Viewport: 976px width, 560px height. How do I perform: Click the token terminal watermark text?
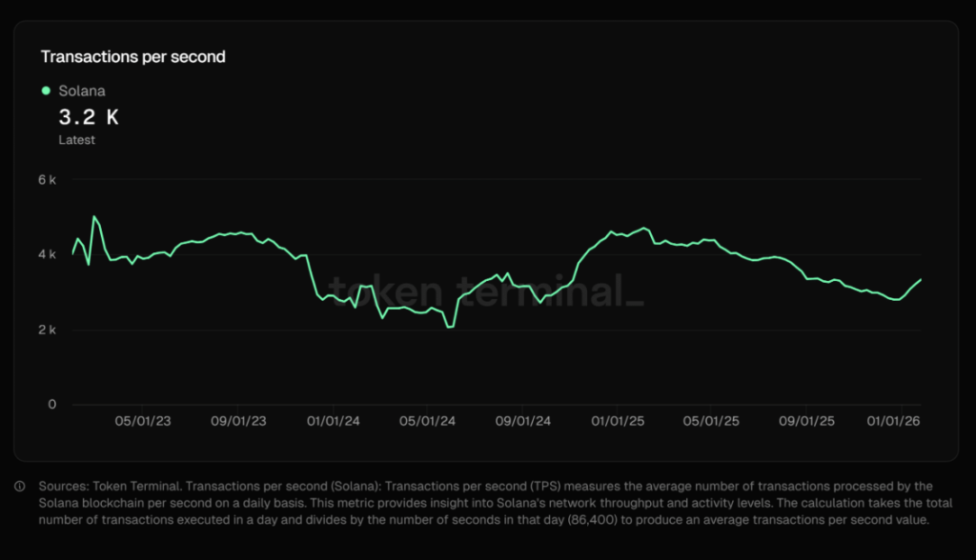486,290
